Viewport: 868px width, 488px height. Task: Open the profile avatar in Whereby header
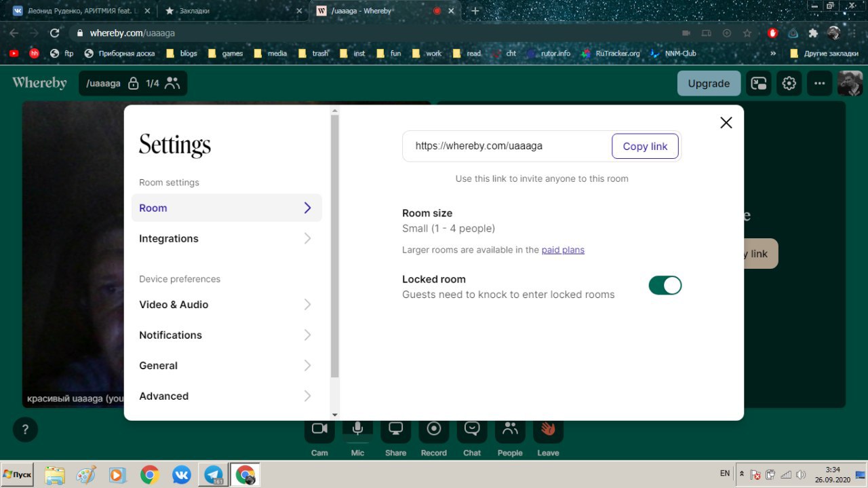[850, 83]
